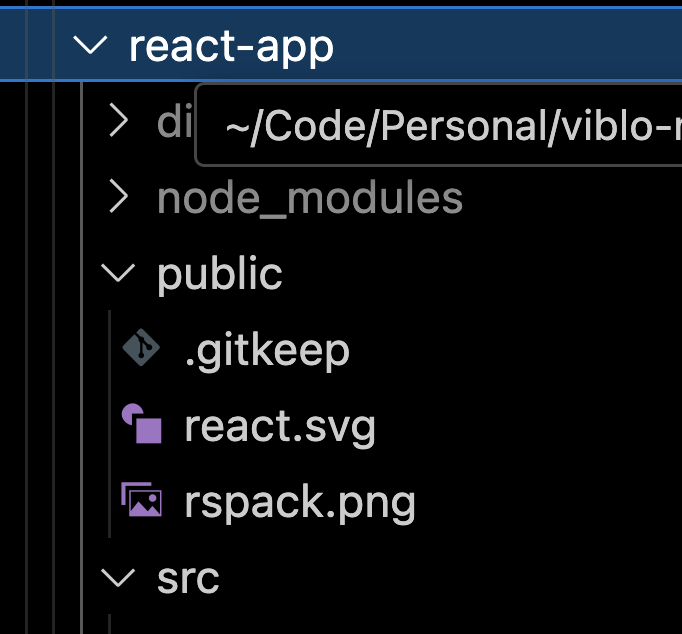Select the src folder label
Image resolution: width=682 pixels, height=634 pixels.
coord(188,577)
